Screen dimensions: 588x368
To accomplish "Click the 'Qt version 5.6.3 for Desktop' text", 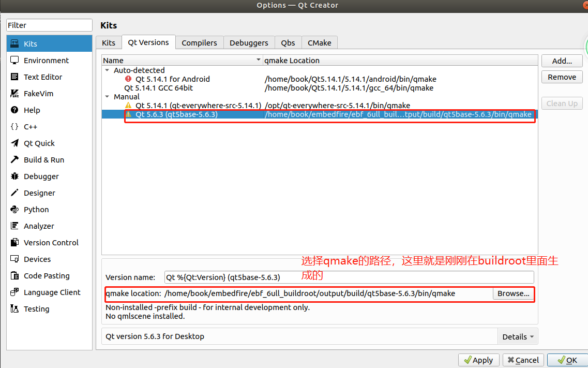I will click(x=155, y=336).
